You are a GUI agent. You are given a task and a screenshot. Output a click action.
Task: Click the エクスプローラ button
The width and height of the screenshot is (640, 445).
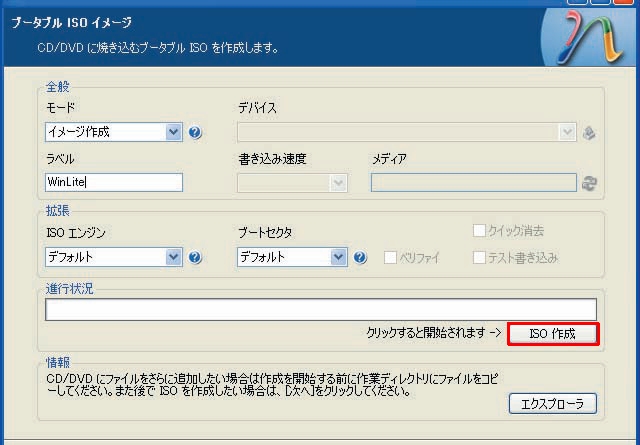pyautogui.click(x=553, y=404)
